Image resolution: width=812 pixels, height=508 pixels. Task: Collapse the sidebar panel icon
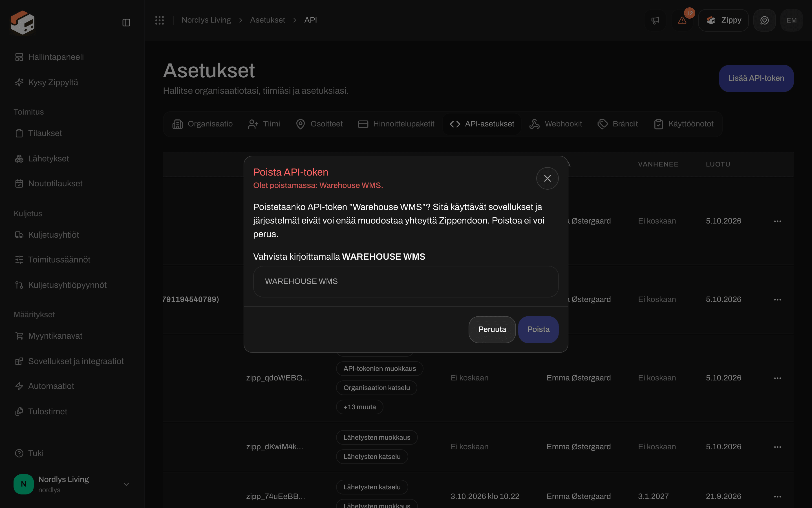click(126, 23)
